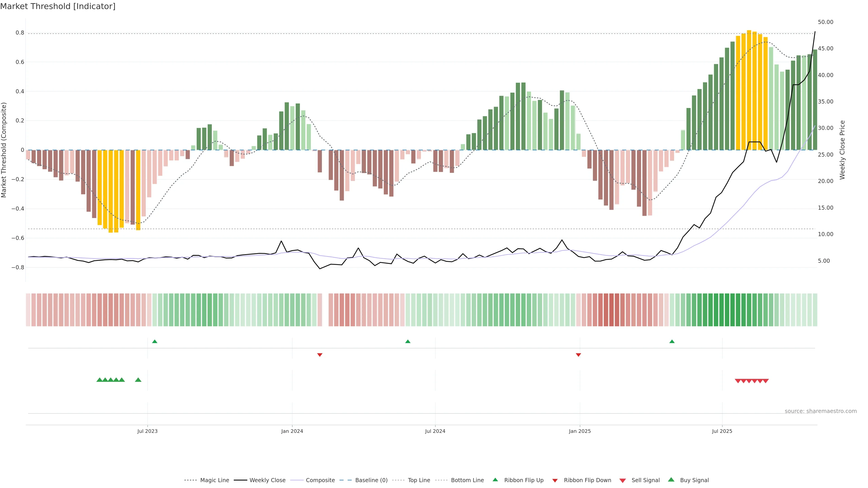
Task: Click the Sell Signal legend triangle icon
Action: [622, 480]
